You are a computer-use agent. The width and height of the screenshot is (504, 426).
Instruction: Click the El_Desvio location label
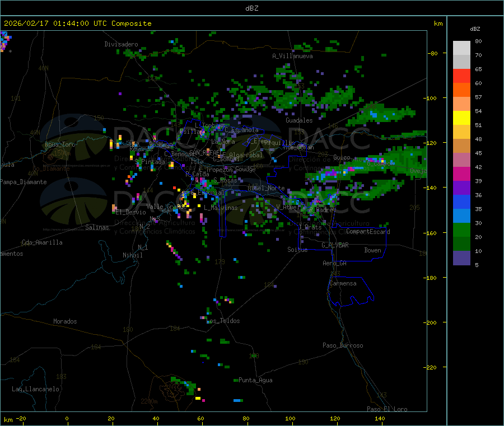pos(131,212)
